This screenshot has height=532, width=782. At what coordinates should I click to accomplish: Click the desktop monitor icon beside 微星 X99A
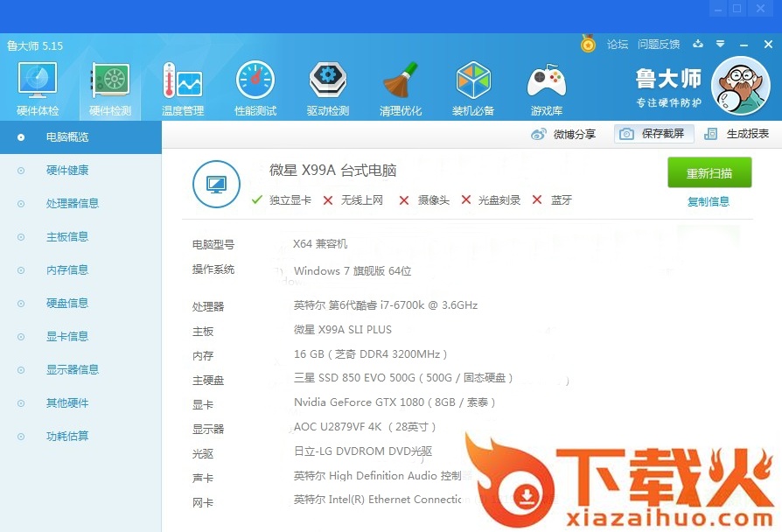coord(216,184)
